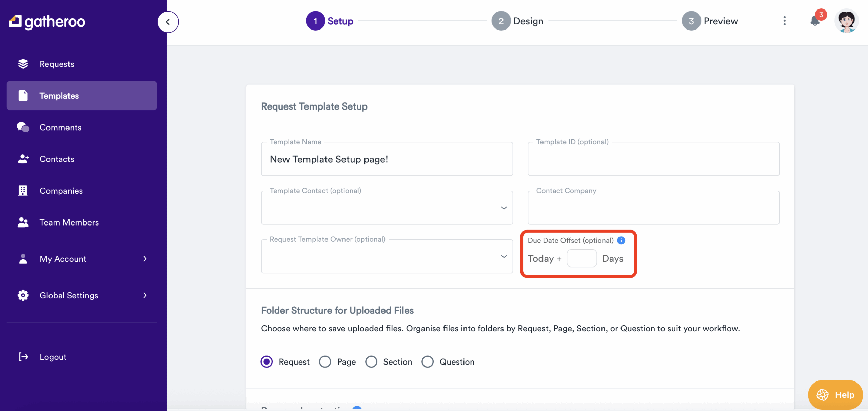Open the notifications bell

click(815, 21)
